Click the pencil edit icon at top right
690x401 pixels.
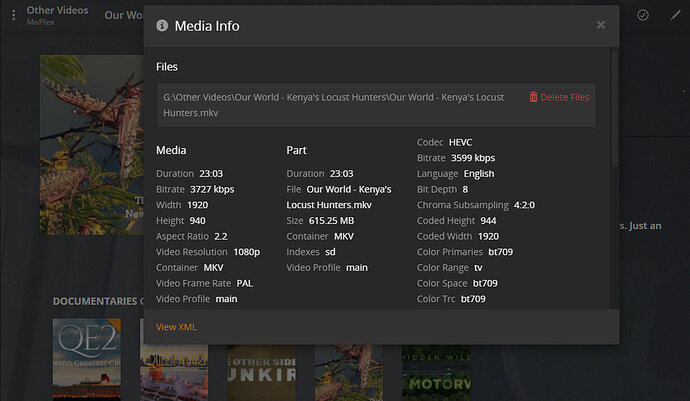(x=675, y=15)
